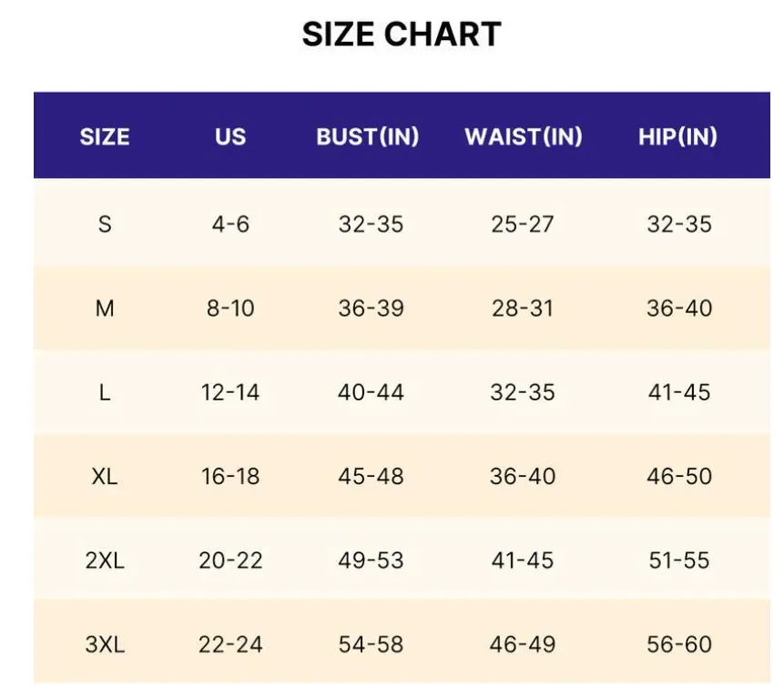Image resolution: width=784 pixels, height=687 pixels.
Task: Click the XL size row label
Action: pos(105,476)
